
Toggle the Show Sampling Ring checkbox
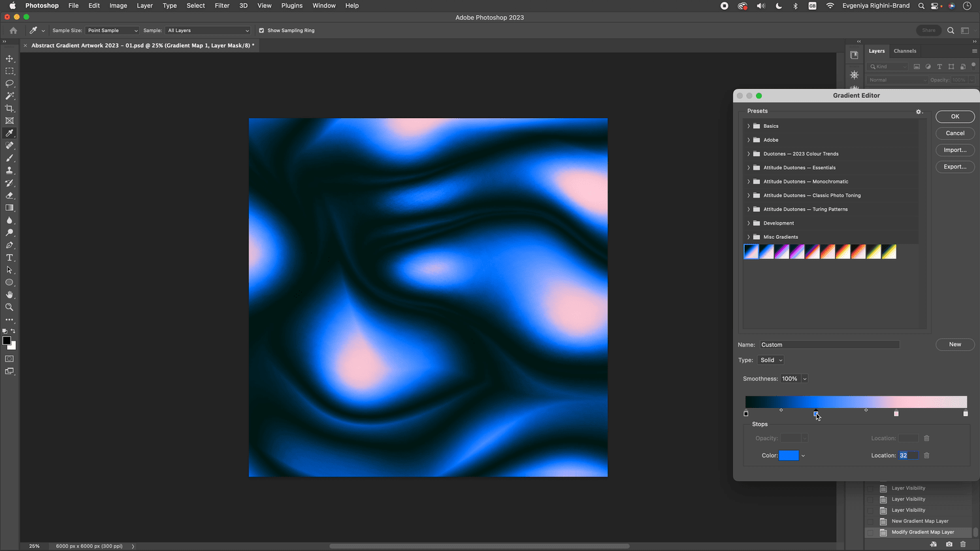coord(261,30)
